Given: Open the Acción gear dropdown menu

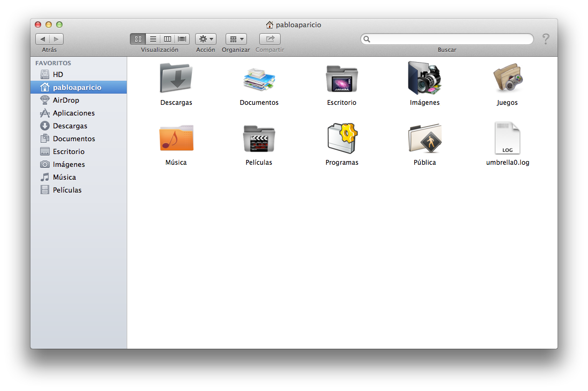Looking at the screenshot, I should (206, 39).
